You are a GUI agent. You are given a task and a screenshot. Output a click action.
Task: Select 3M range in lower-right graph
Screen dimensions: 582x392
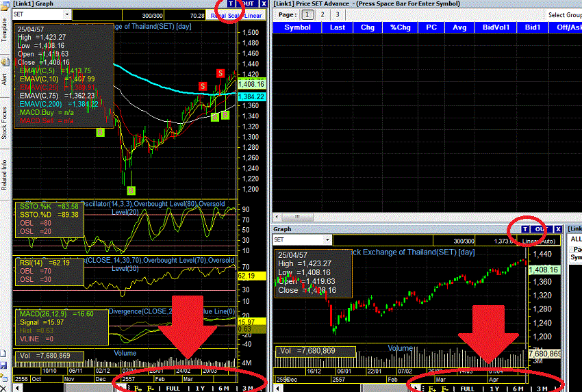pos(542,389)
